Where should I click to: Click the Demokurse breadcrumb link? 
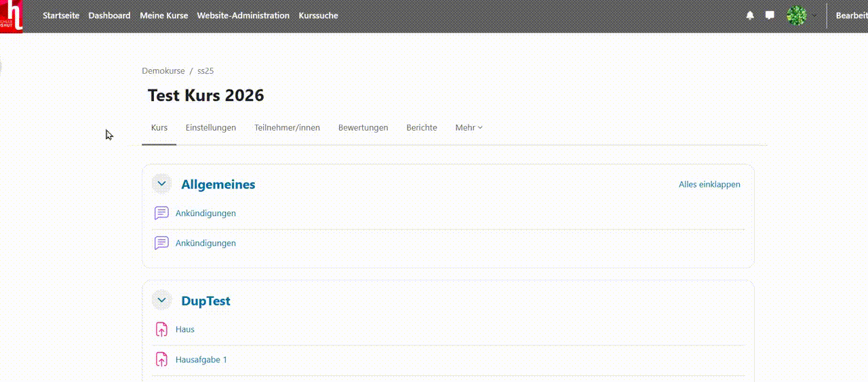(163, 71)
